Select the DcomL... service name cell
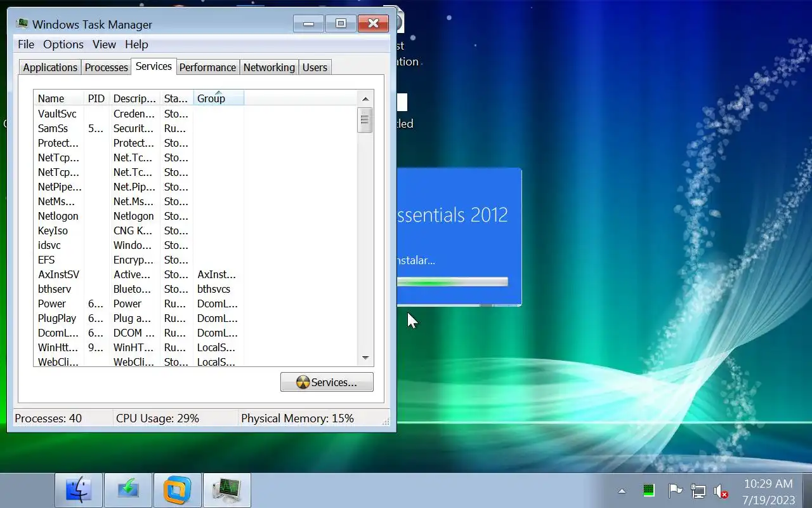The image size is (812, 508). [58, 333]
